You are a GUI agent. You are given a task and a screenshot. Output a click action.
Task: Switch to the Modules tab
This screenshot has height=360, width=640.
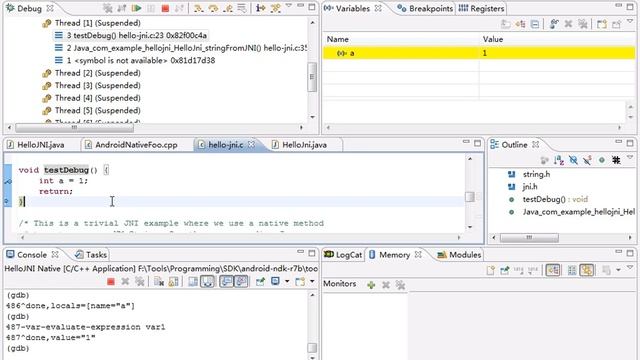(459, 255)
